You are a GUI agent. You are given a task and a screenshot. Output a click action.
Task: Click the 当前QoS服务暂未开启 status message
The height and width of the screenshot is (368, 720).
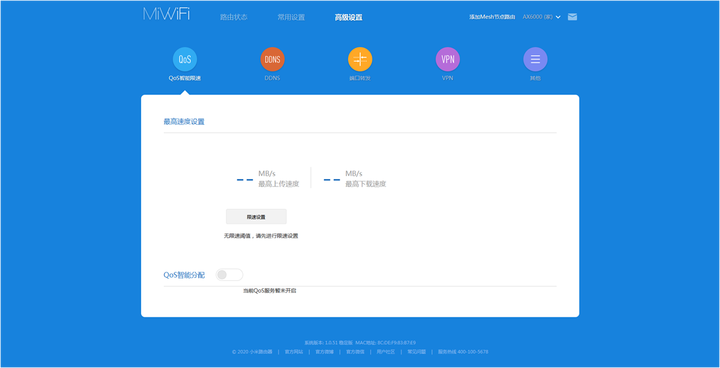pyautogui.click(x=270, y=291)
